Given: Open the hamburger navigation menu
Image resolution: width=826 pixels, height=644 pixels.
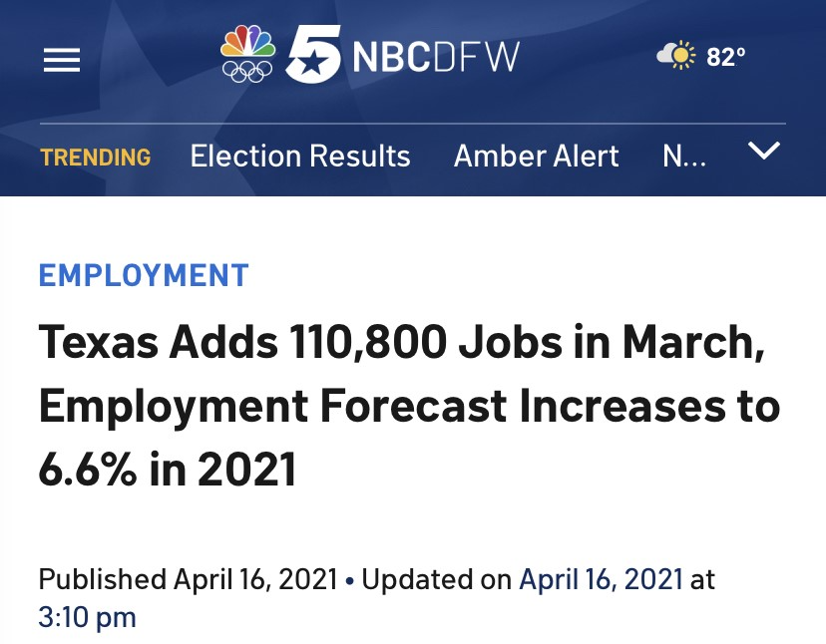Looking at the screenshot, I should 62,60.
